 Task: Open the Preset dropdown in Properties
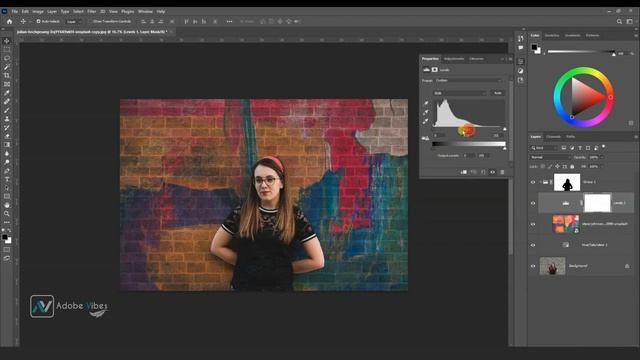pyautogui.click(x=469, y=80)
